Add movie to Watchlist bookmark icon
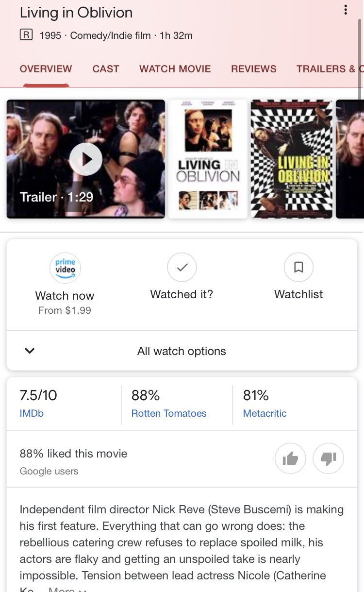This screenshot has height=592, width=364. pyautogui.click(x=298, y=267)
